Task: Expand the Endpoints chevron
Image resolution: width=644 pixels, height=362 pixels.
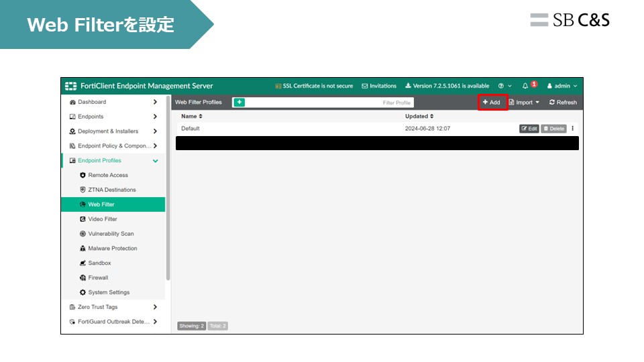Action: [x=155, y=117]
